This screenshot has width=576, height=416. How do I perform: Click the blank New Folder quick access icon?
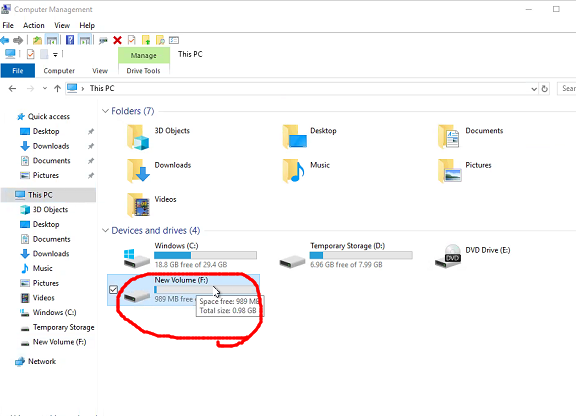click(x=44, y=54)
